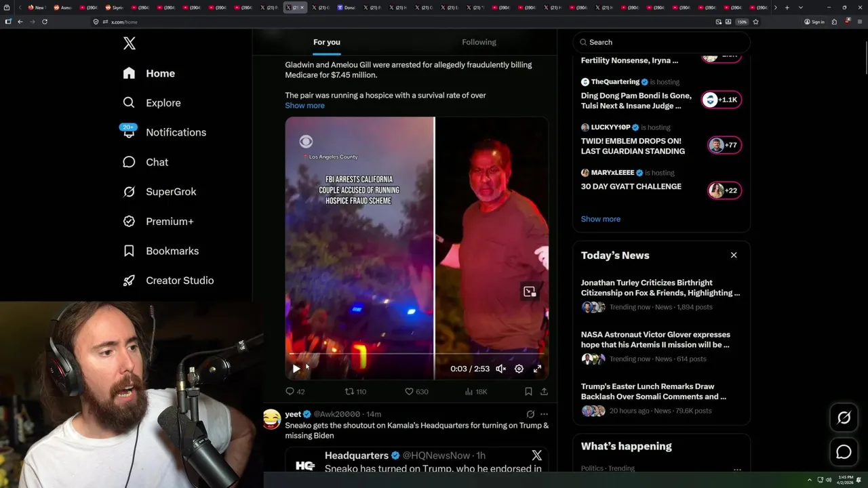
Task: Open the Home navigation item
Action: pos(149,73)
